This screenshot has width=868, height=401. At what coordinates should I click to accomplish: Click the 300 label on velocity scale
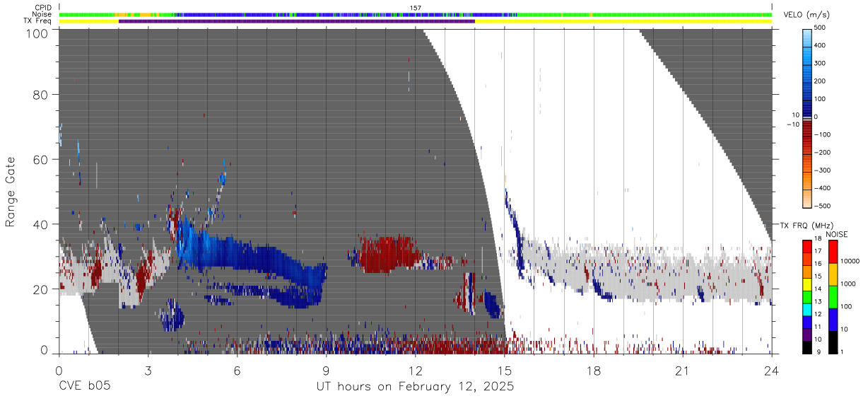coord(819,63)
